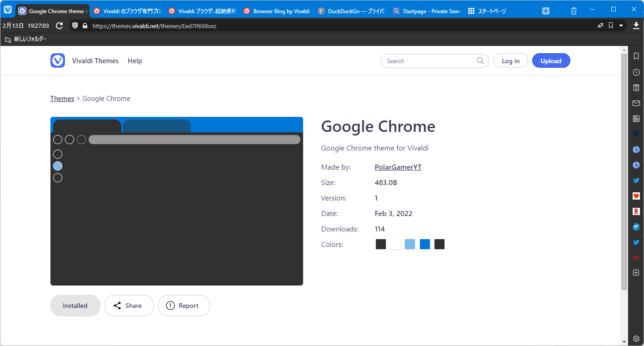Click the Log in button
This screenshot has width=644, height=346.
point(511,61)
